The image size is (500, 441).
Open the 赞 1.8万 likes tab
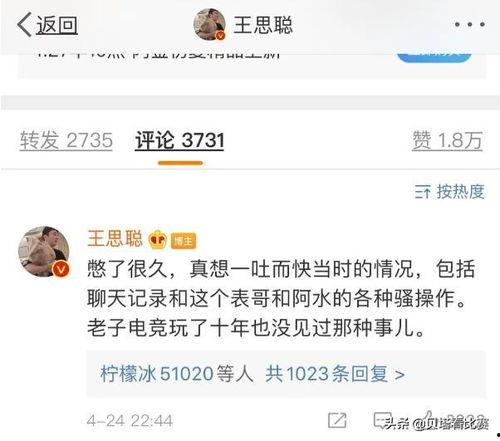[x=447, y=140]
